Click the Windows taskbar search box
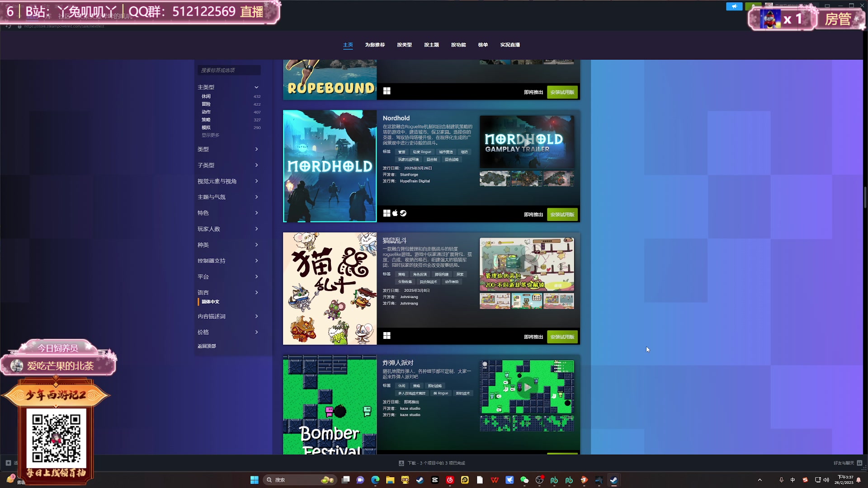 (300, 480)
